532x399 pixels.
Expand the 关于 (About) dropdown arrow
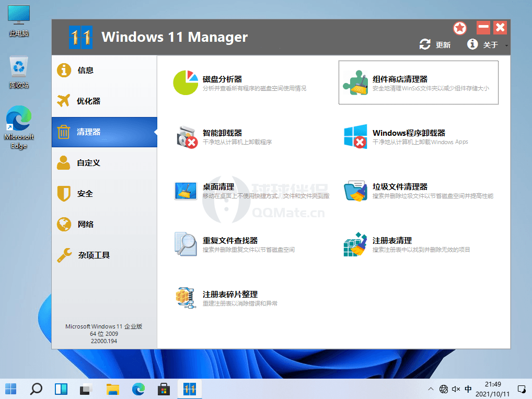506,45
